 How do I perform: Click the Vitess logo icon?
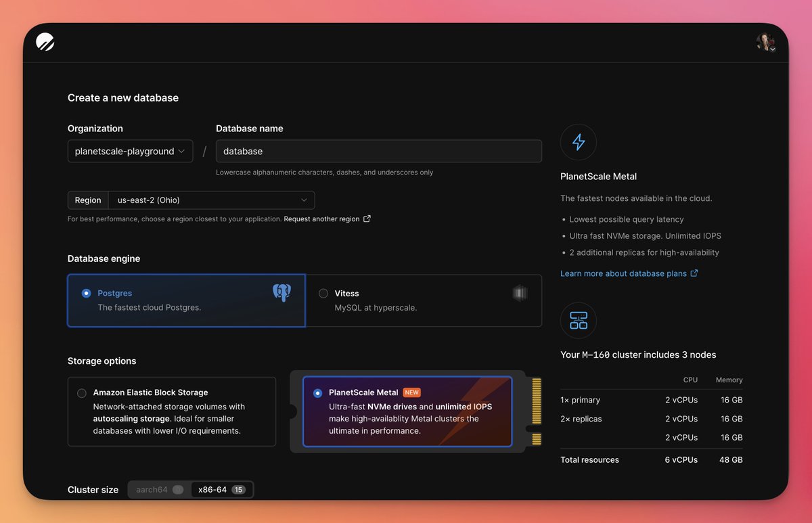click(520, 293)
